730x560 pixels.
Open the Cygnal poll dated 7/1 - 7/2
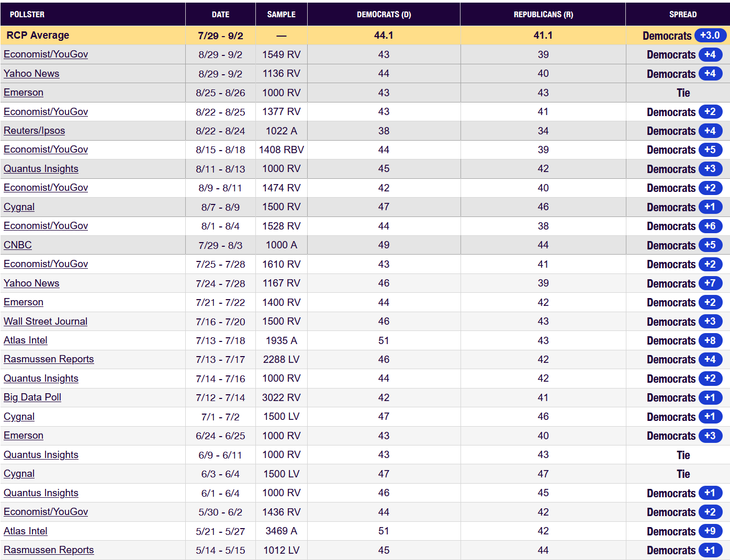pyautogui.click(x=19, y=417)
